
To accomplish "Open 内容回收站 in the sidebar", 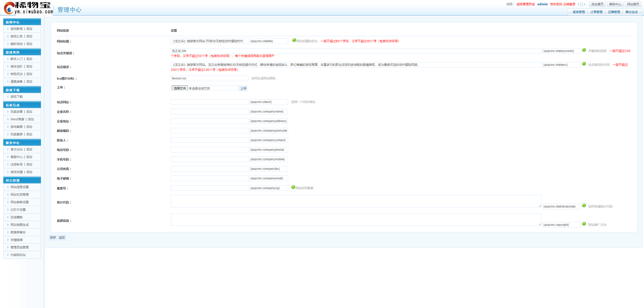I will tap(18, 255).
